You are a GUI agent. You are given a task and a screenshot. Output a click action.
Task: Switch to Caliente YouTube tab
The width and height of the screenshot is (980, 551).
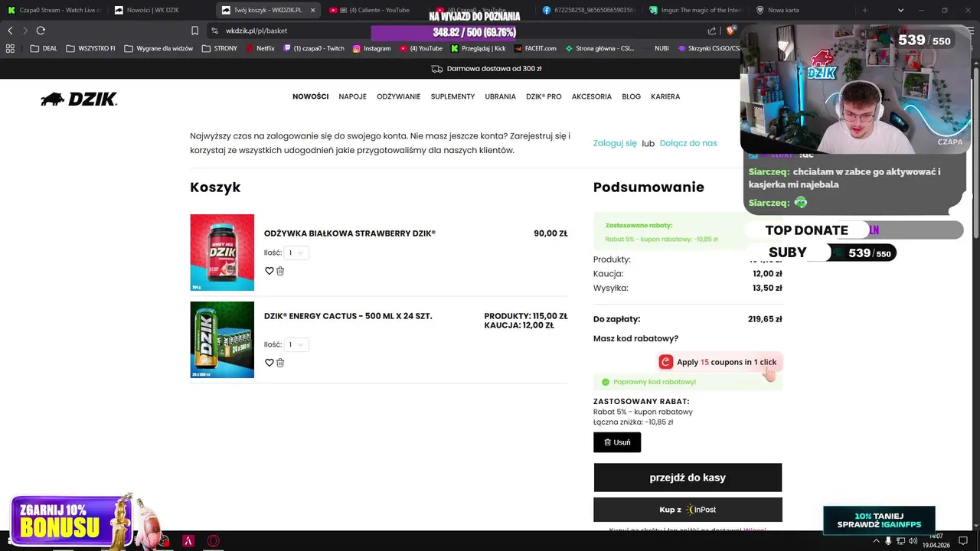point(374,10)
